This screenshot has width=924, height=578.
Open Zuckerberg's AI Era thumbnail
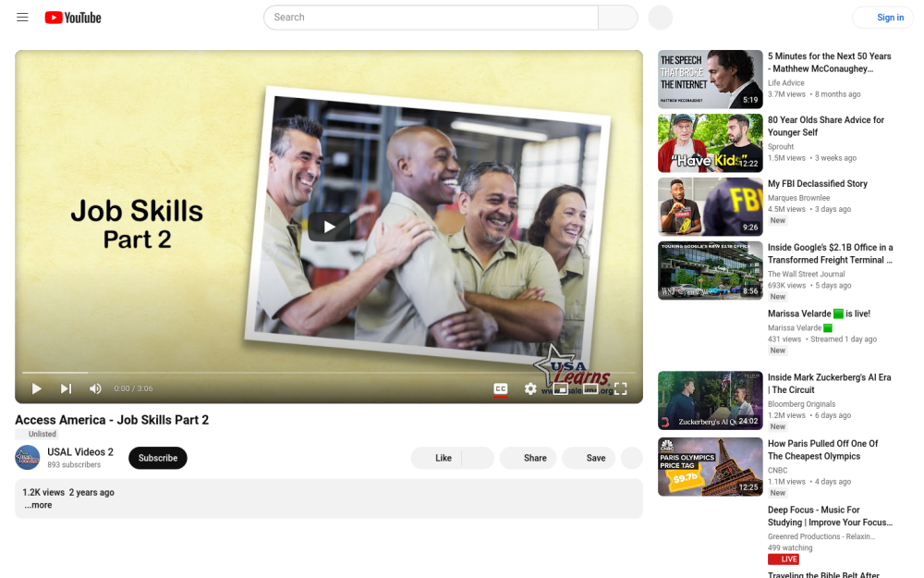tap(710, 400)
